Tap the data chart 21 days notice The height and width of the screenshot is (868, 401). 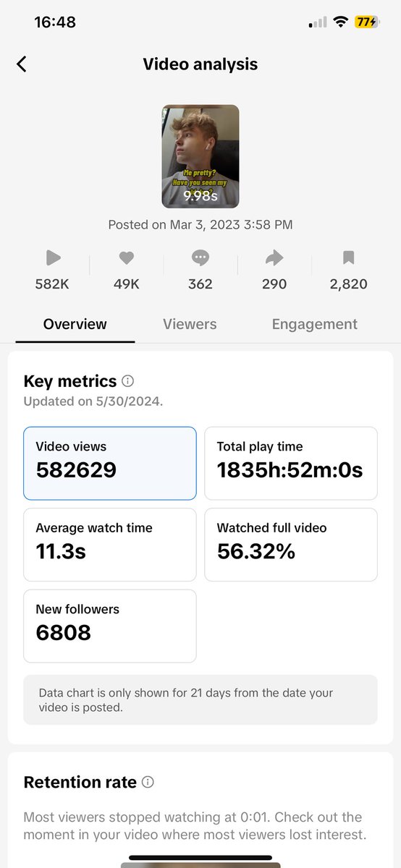(200, 700)
